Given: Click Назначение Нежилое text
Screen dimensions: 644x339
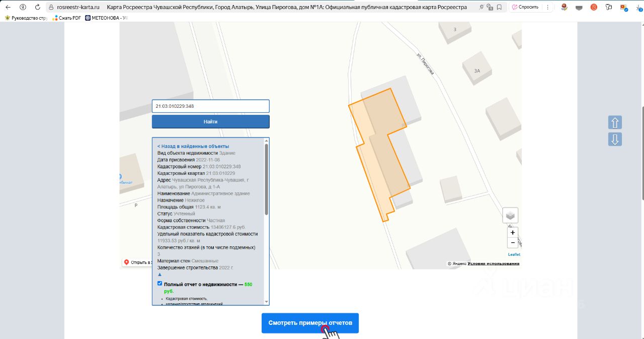Looking at the screenshot, I should [181, 200].
